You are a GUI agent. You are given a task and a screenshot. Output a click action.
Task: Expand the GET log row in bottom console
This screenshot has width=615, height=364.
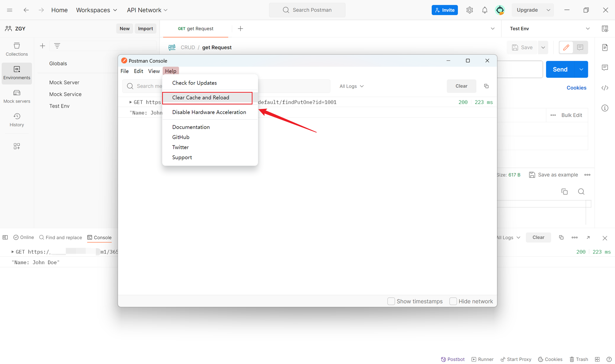pos(13,252)
